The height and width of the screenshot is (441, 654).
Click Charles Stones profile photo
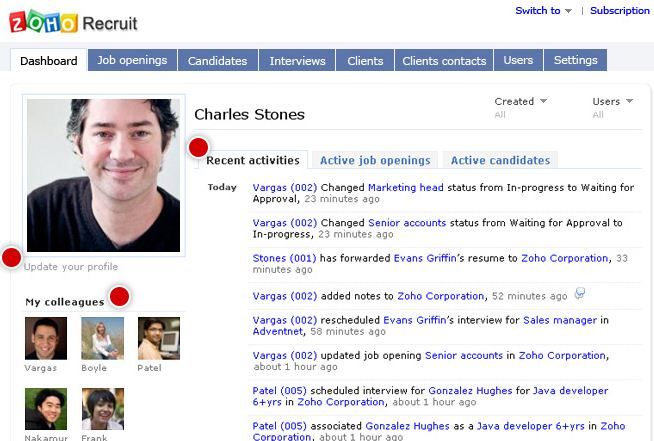pos(103,175)
